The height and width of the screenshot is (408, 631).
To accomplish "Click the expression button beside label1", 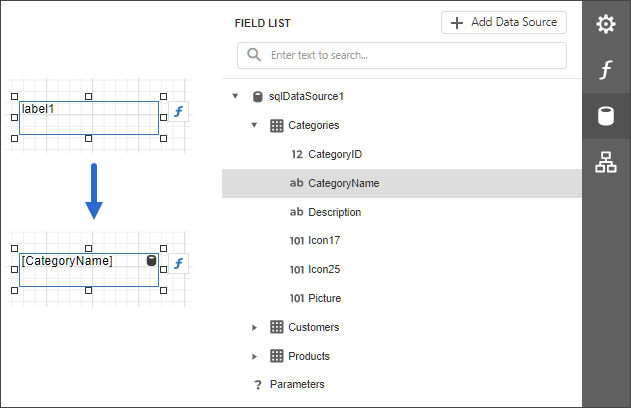I will [x=178, y=112].
